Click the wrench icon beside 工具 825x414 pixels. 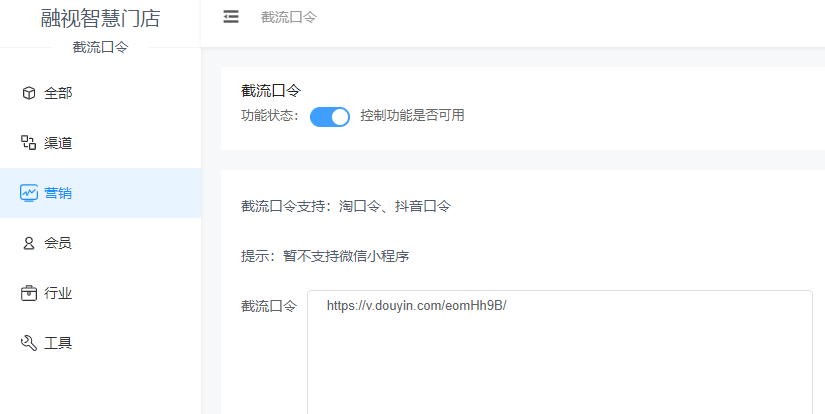point(28,343)
